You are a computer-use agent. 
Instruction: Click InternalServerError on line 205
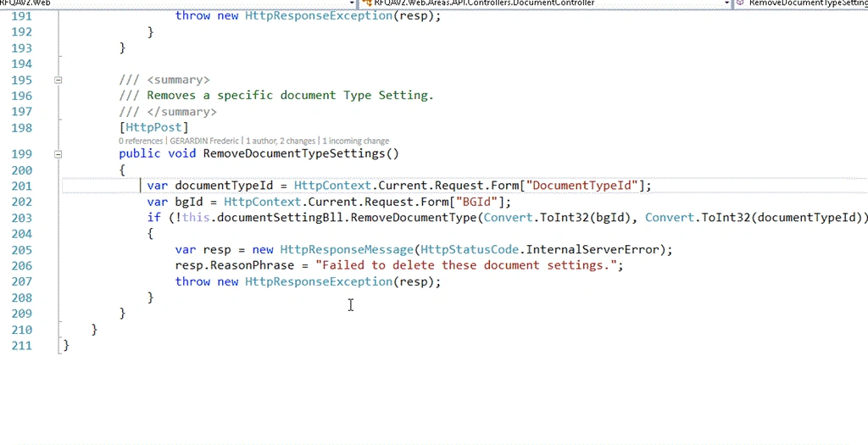[x=593, y=249]
